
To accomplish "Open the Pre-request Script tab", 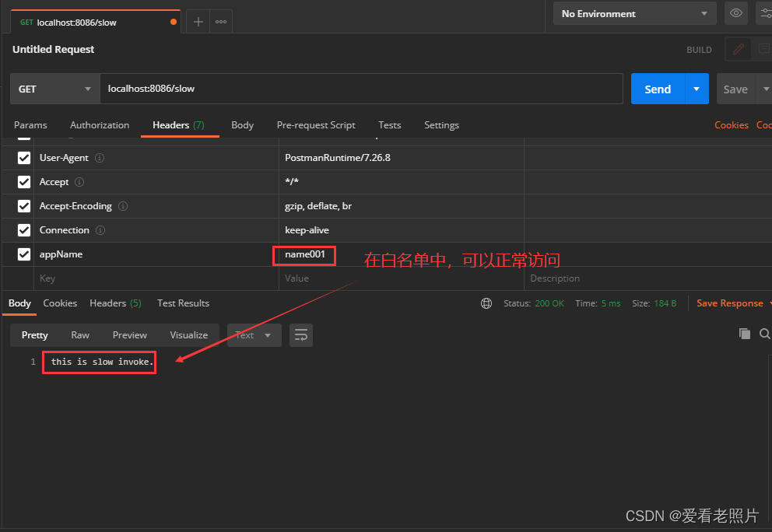I will [316, 125].
